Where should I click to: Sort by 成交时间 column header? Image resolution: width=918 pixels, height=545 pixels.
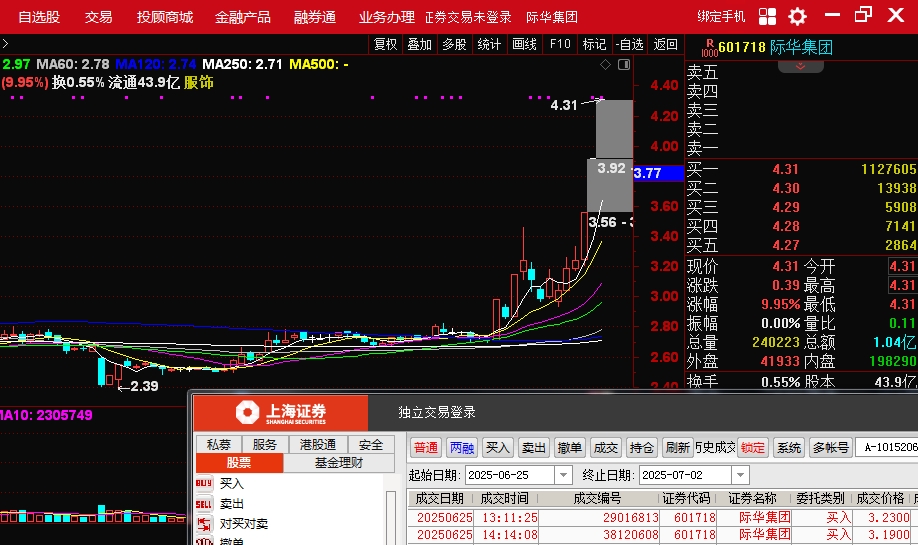[x=505, y=498]
